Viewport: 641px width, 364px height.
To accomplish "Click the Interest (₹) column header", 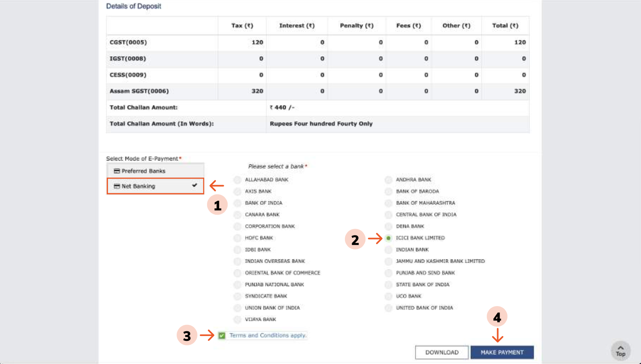I will (x=297, y=26).
